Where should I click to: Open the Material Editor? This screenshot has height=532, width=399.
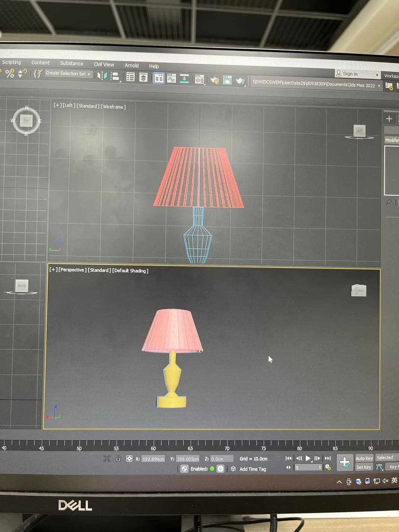(x=200, y=79)
